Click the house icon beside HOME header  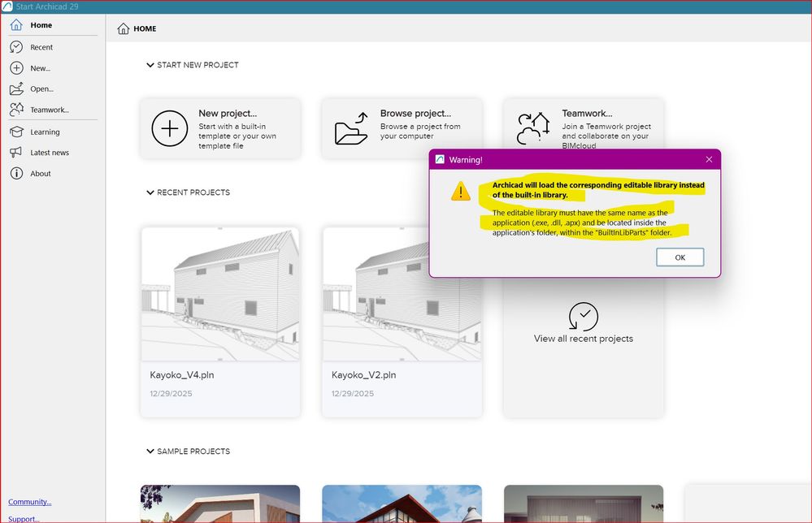(124, 28)
